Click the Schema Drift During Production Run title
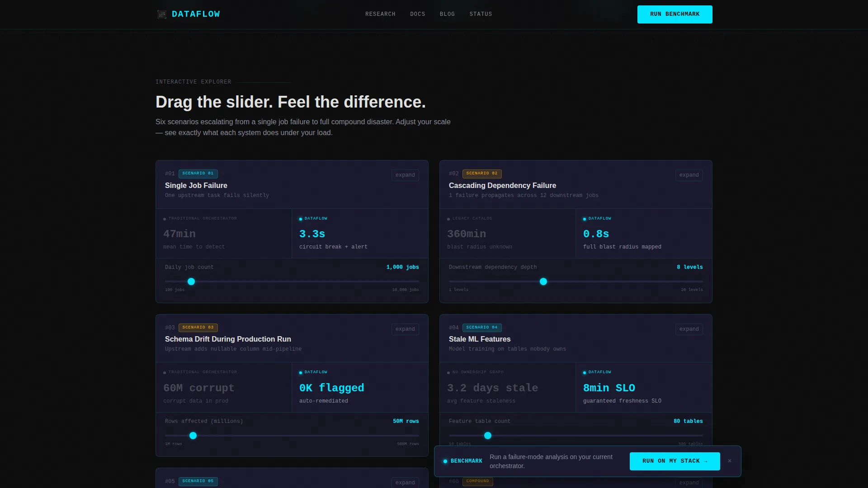This screenshot has height=488, width=868. click(228, 339)
